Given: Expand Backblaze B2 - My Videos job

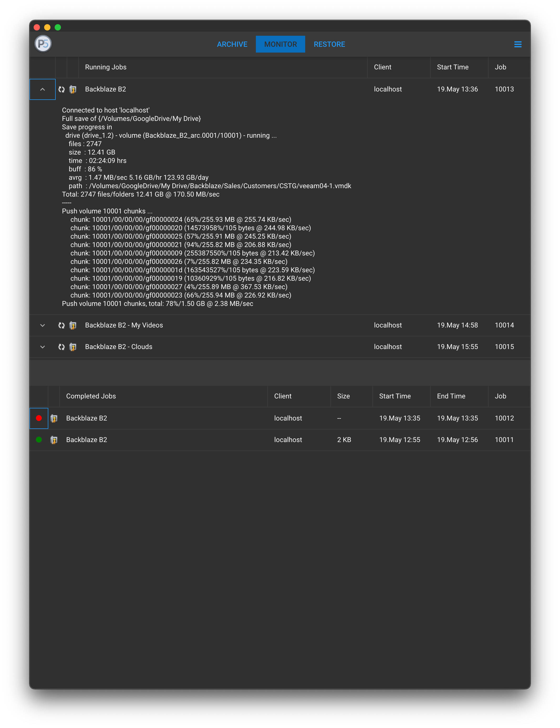Looking at the screenshot, I should click(x=43, y=325).
